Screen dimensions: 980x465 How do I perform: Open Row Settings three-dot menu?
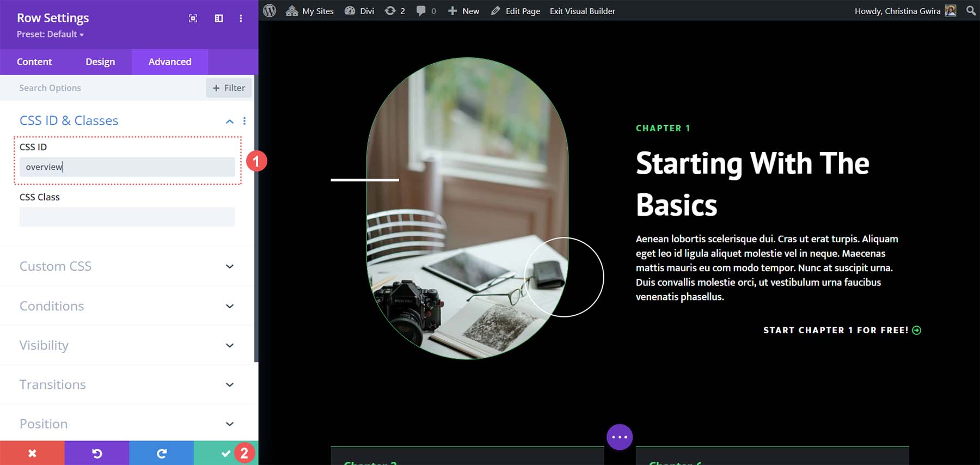pyautogui.click(x=241, y=19)
